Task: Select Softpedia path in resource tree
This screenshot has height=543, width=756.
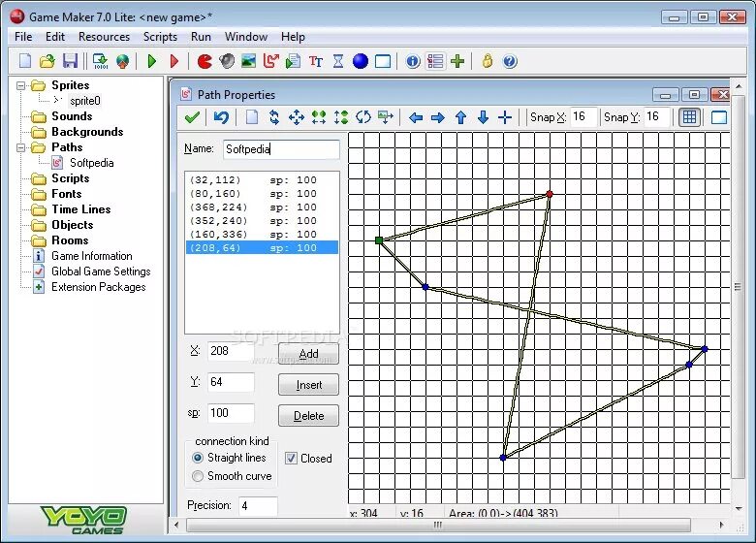Action: coord(92,163)
